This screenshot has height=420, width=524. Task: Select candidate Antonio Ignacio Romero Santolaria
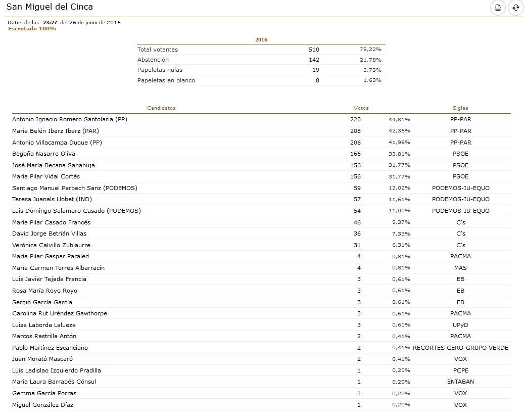coord(70,119)
